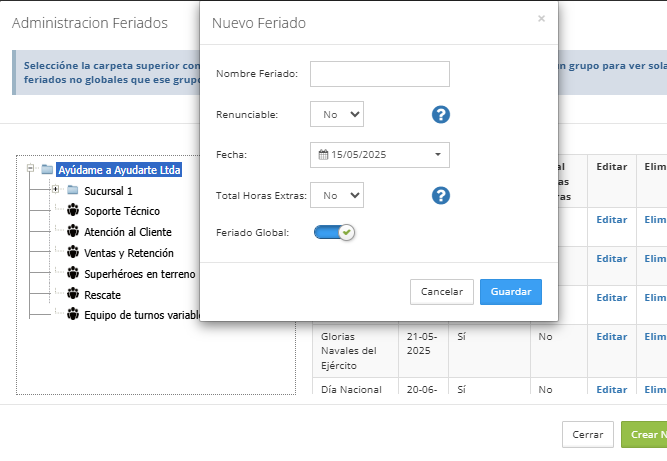Select Ventas y Retención group
Screen dimensions: 667x461
(129, 253)
